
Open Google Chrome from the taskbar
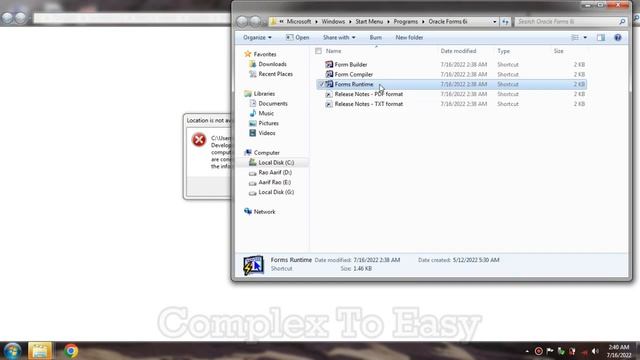click(71, 351)
